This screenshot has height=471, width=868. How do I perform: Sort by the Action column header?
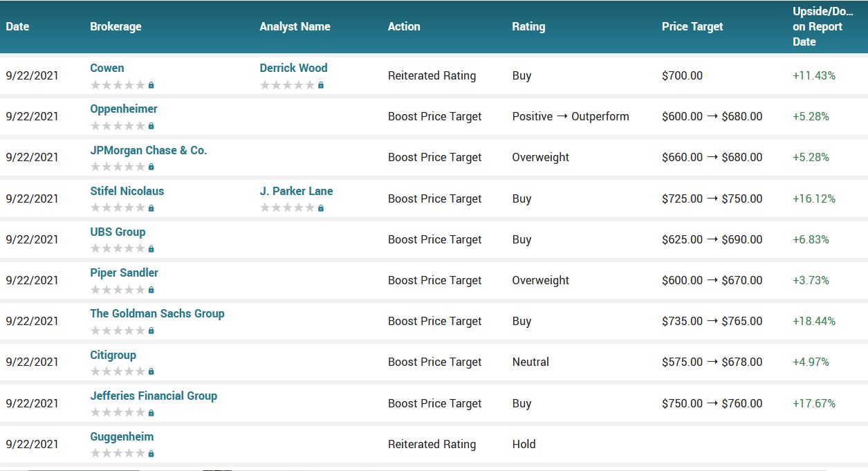tap(404, 26)
